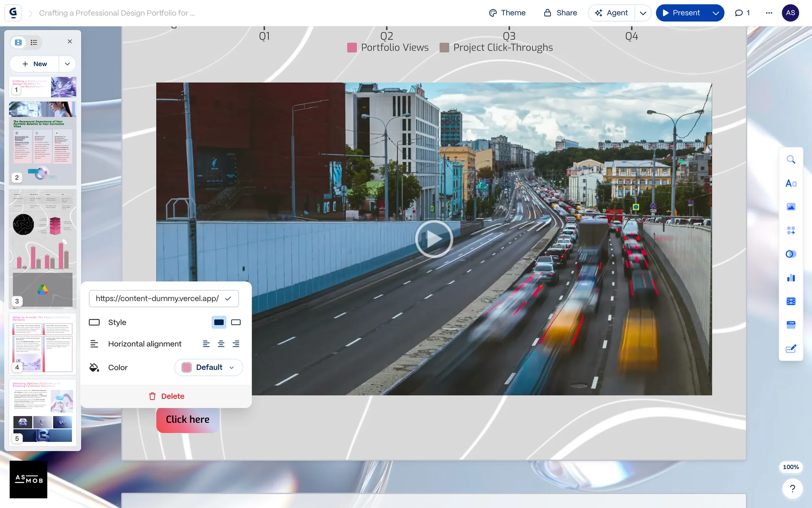The height and width of the screenshot is (508, 812).
Task: Open the charts tool in sidebar
Action: [x=790, y=278]
